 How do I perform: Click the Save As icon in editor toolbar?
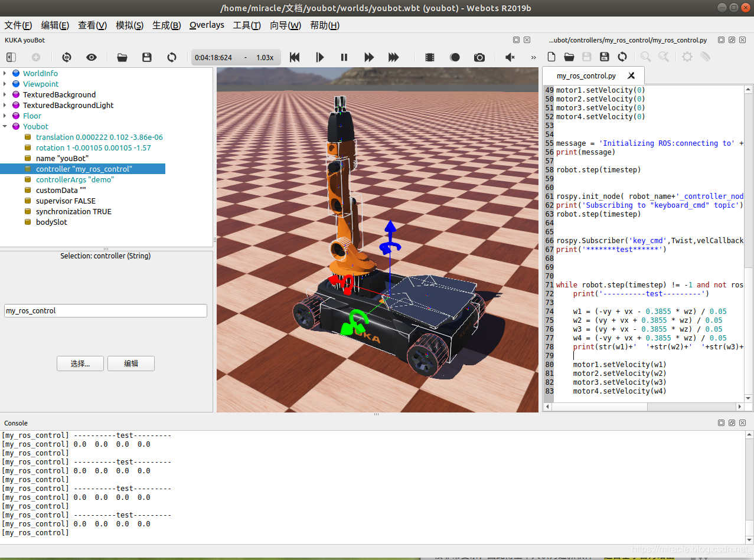point(605,57)
